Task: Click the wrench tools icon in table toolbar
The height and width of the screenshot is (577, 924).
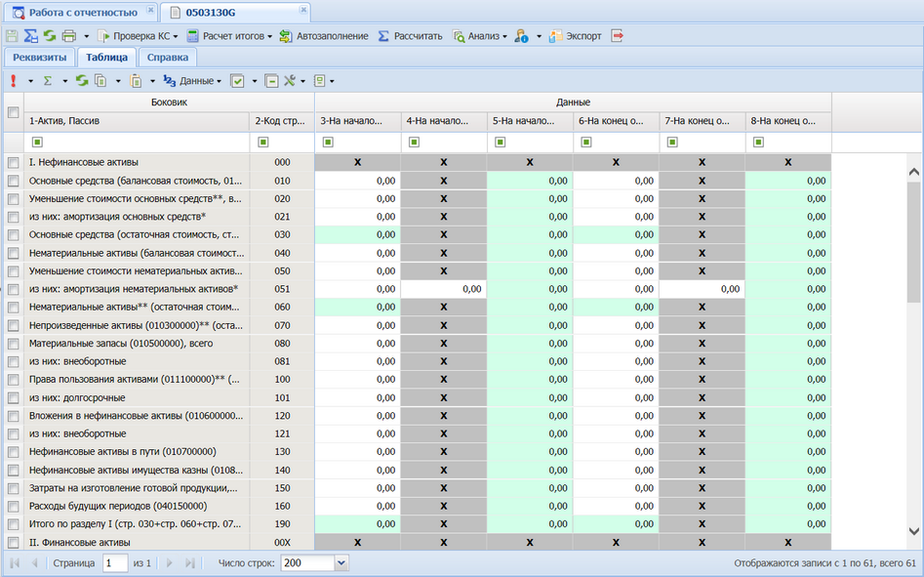Action: coord(290,81)
